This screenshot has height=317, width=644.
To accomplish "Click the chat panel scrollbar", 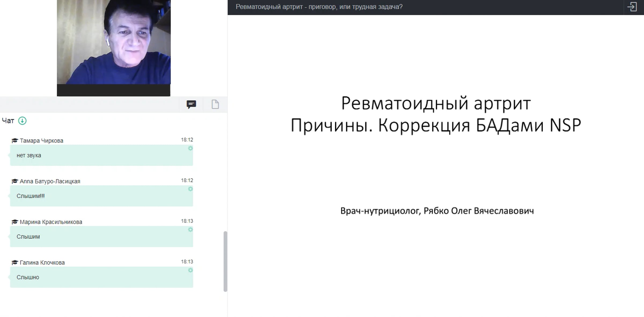I will coord(225,261).
